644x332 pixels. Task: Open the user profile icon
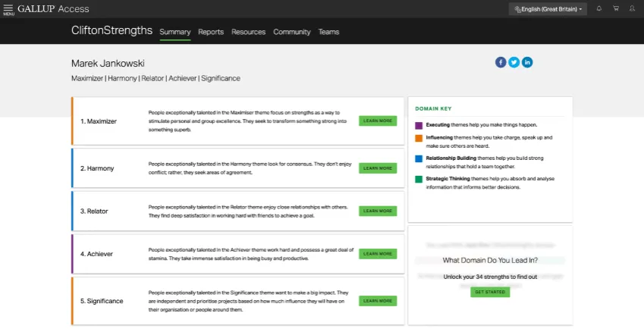632,8
